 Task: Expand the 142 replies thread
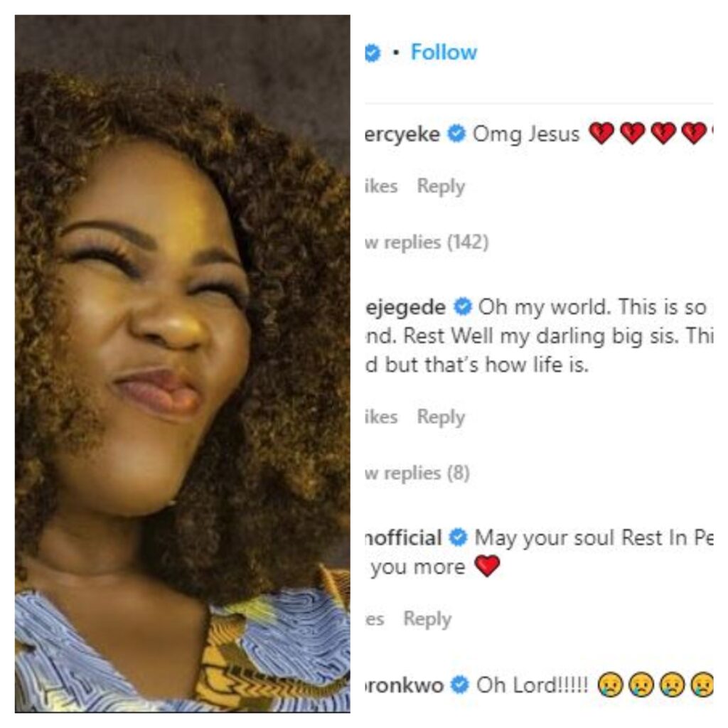[x=427, y=242]
